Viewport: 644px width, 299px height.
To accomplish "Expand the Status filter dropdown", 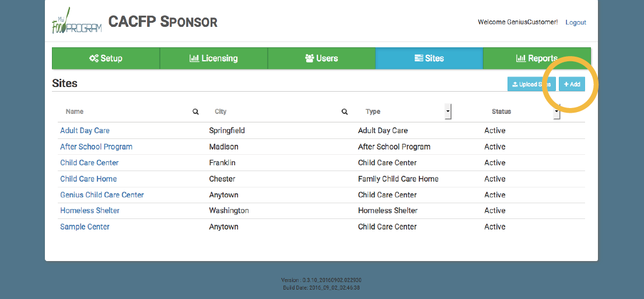I will tap(556, 112).
